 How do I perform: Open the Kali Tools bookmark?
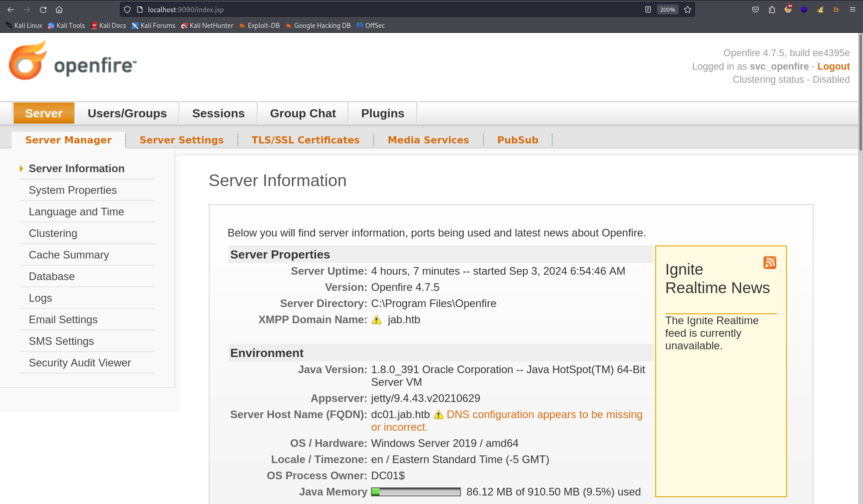[x=66, y=26]
